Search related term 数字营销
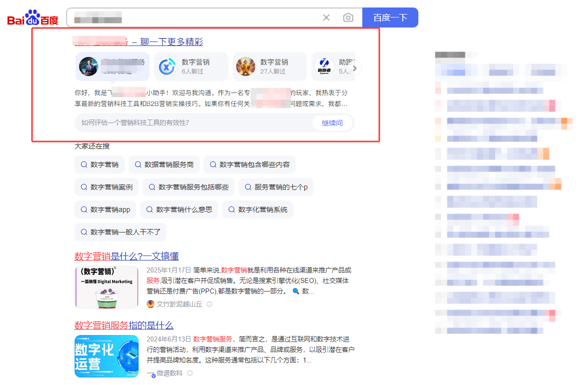Screen dimensions: 588x385 tap(100, 164)
